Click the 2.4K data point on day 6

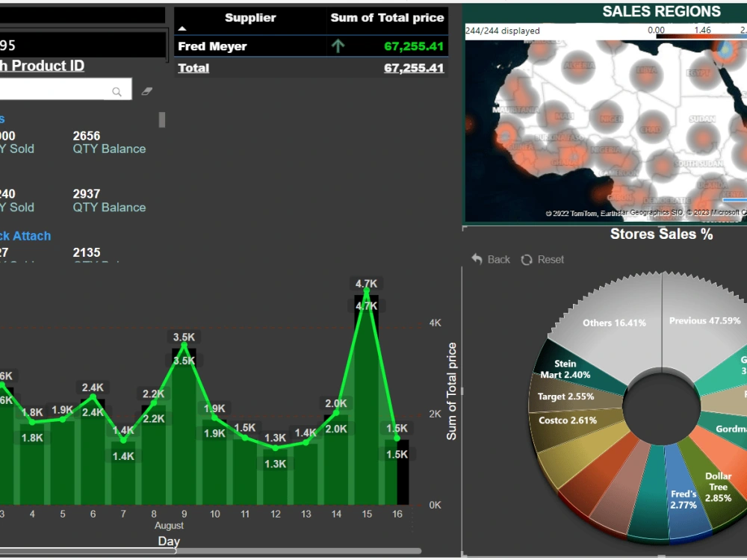93,396
